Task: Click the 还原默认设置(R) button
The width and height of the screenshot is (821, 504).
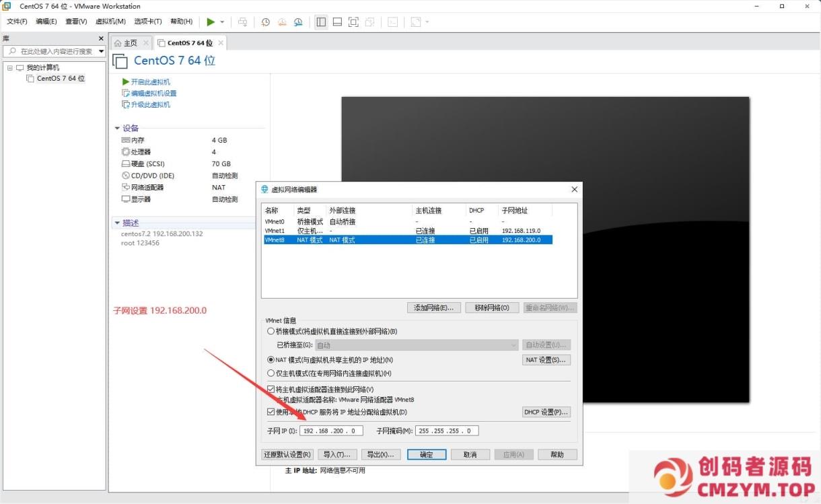Action: pyautogui.click(x=287, y=455)
